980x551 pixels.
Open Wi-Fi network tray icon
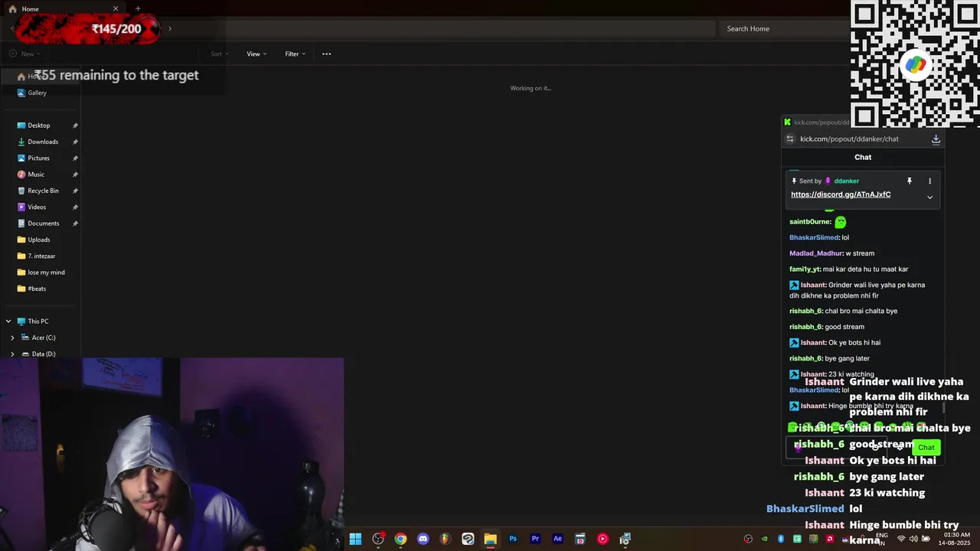coord(900,539)
